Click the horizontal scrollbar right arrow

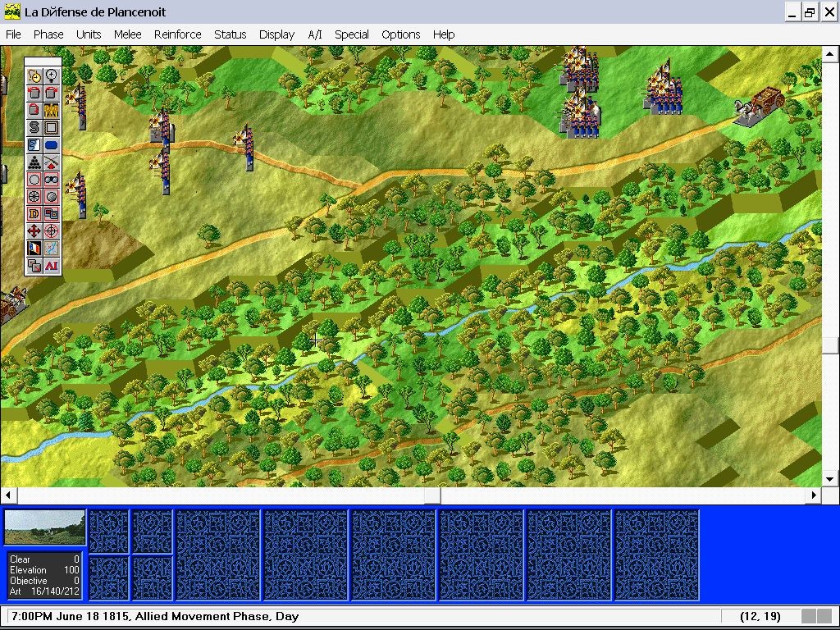click(814, 495)
